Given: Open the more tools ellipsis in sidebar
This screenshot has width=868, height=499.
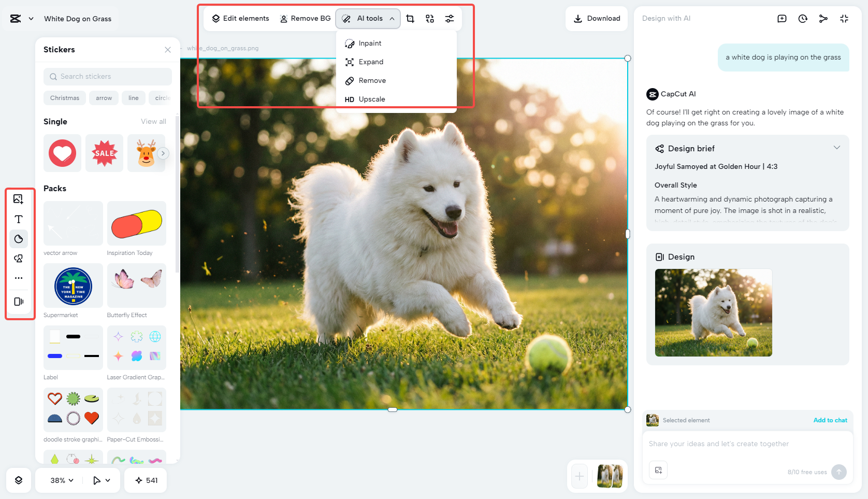Looking at the screenshot, I should click(19, 278).
